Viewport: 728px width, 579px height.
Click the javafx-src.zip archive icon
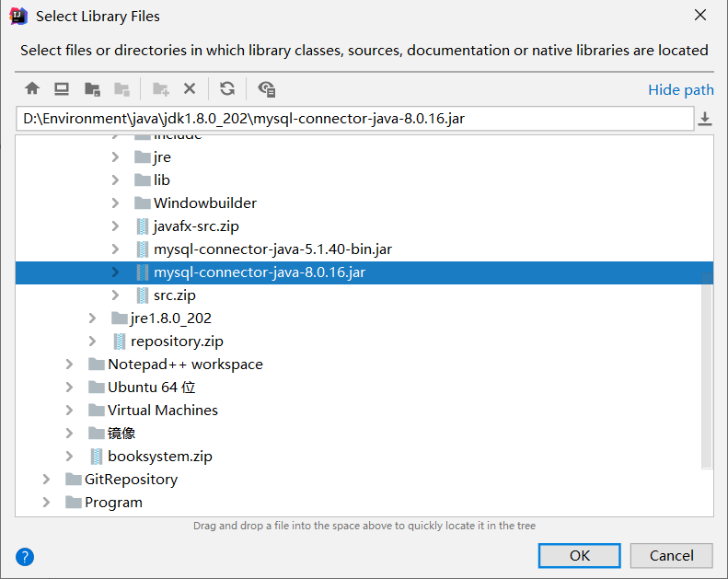[143, 226]
